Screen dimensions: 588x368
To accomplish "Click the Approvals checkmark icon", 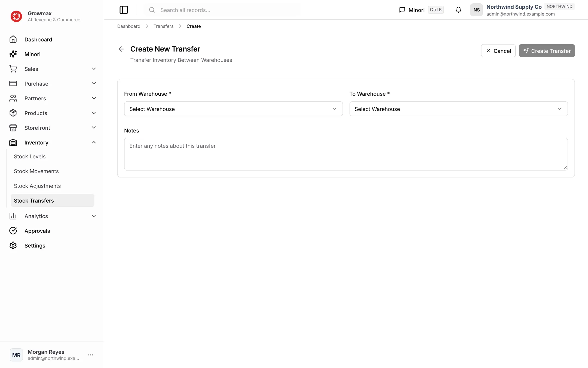I will click(13, 231).
